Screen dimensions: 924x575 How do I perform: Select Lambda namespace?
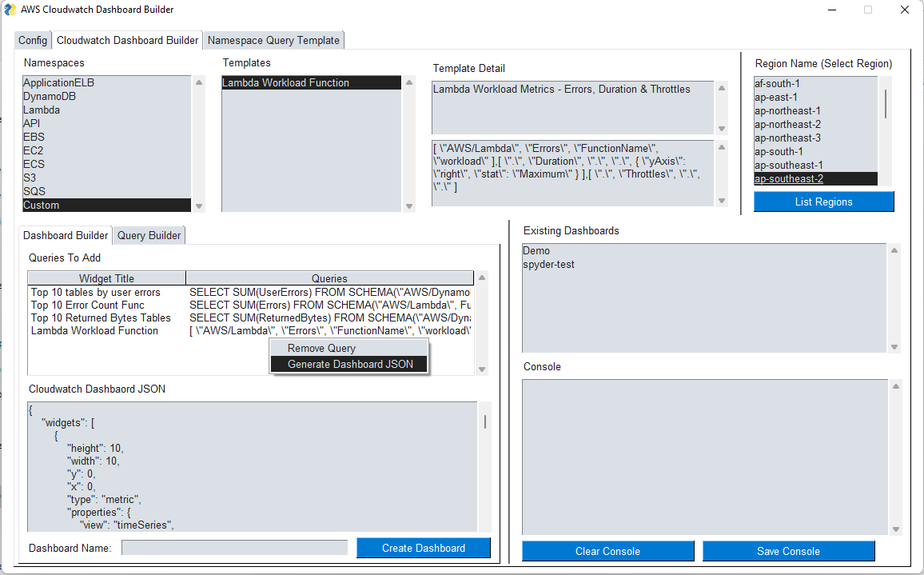[106, 110]
